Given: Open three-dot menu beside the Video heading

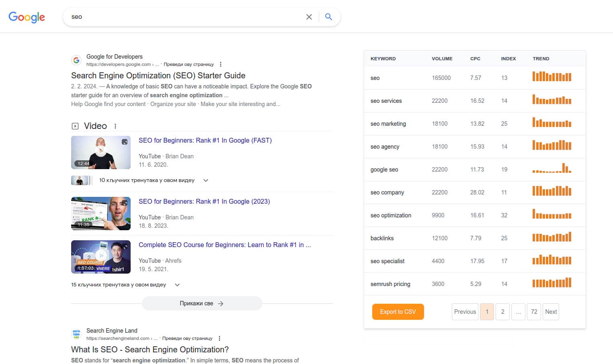Looking at the screenshot, I should [x=115, y=126].
